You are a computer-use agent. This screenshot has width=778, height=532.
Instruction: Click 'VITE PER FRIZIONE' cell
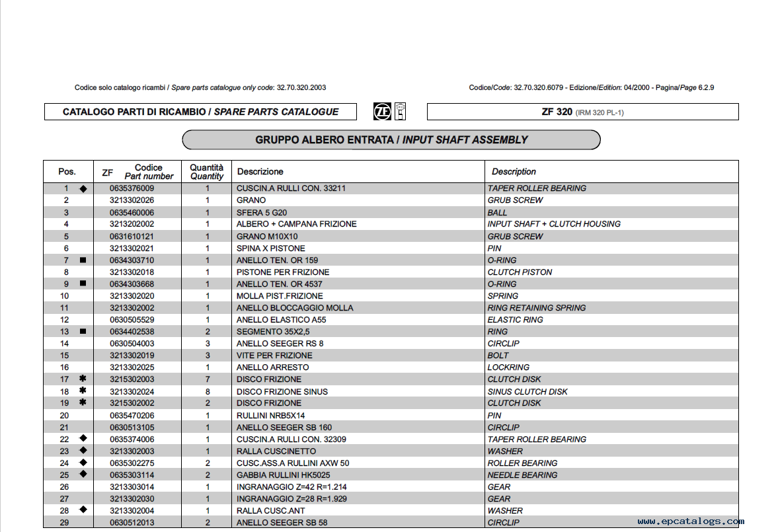(x=274, y=356)
